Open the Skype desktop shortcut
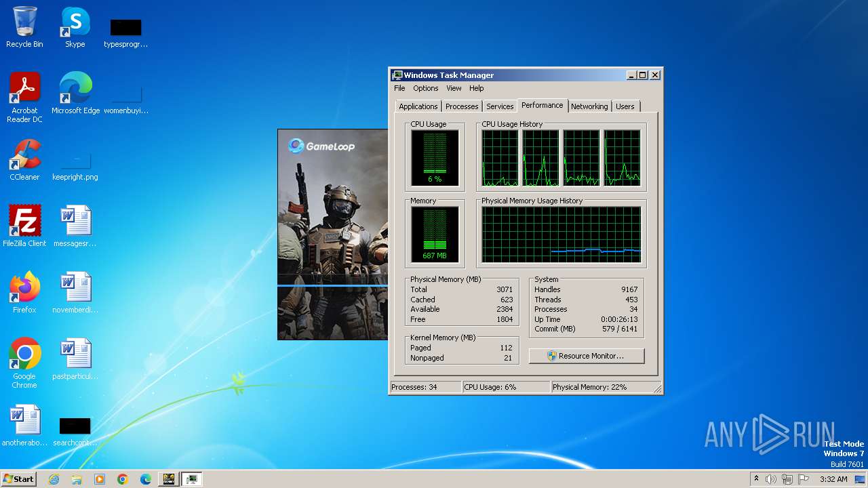Image resolution: width=868 pixels, height=488 pixels. pos(75,27)
